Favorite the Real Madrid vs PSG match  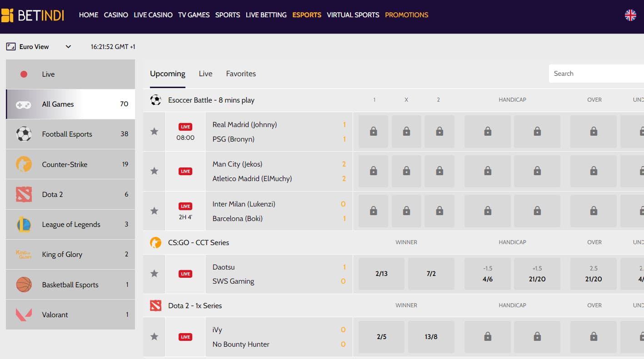(x=155, y=132)
